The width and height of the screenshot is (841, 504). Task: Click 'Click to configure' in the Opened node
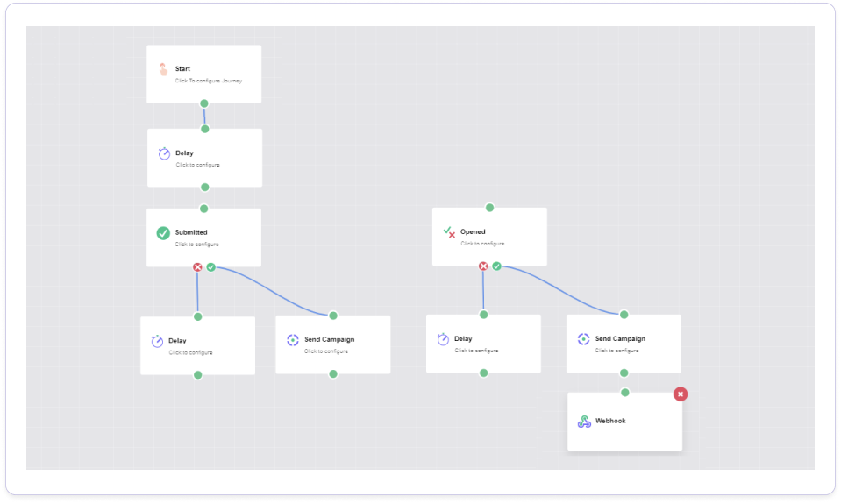(482, 244)
